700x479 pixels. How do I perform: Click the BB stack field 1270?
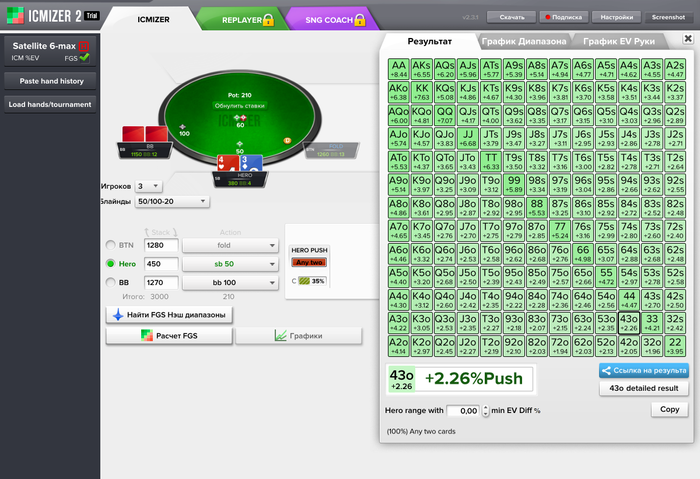pyautogui.click(x=161, y=283)
